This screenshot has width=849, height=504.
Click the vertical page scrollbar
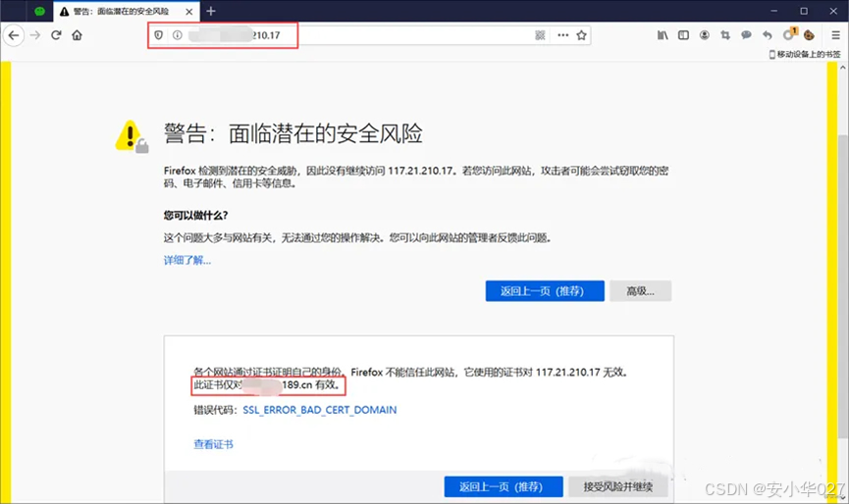pyautogui.click(x=842, y=284)
